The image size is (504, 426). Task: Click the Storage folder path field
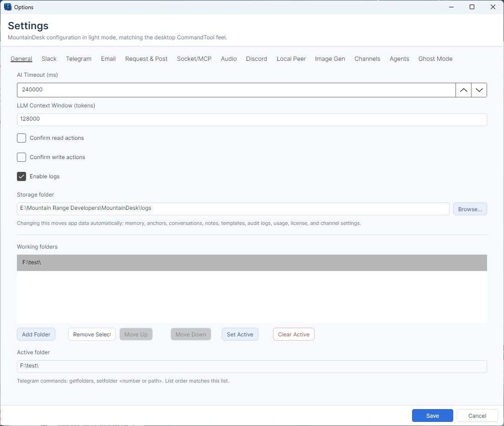233,209
